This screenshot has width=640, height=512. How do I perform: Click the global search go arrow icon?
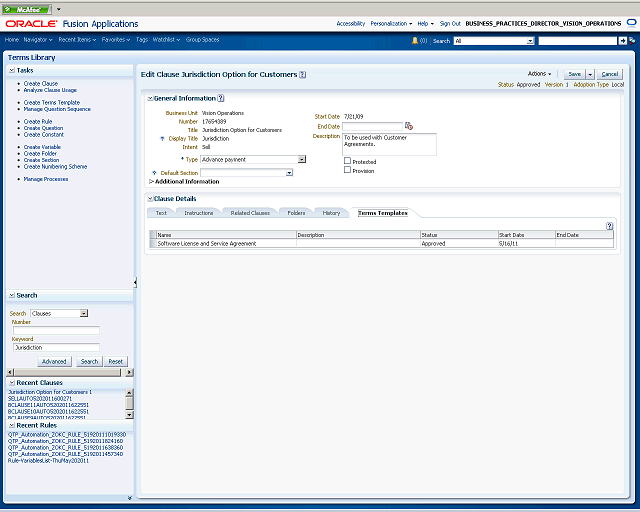[622, 40]
